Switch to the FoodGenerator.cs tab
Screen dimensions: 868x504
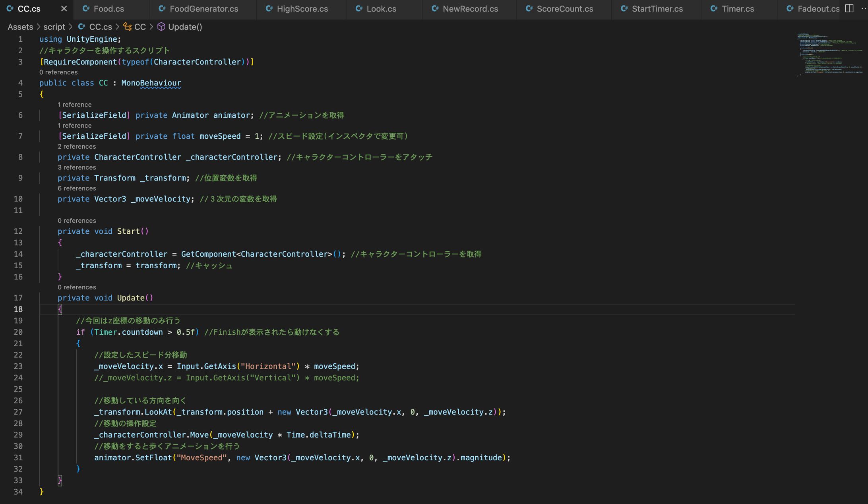pyautogui.click(x=203, y=9)
